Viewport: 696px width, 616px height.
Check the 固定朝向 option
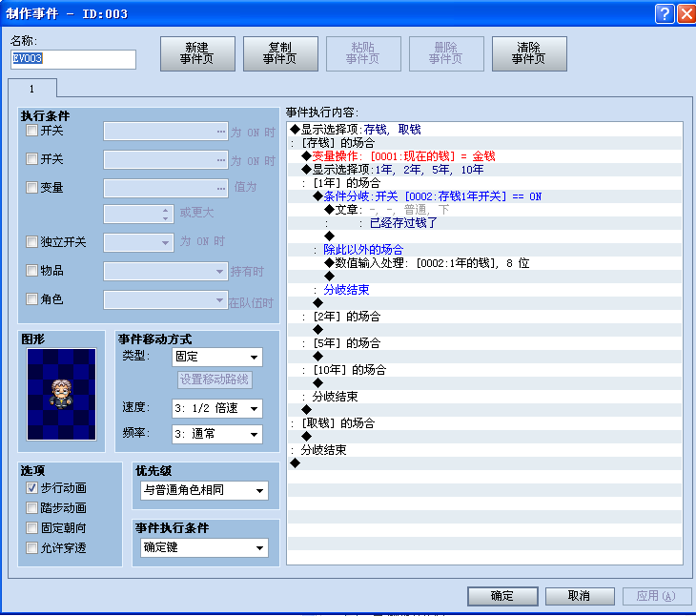tap(31, 527)
